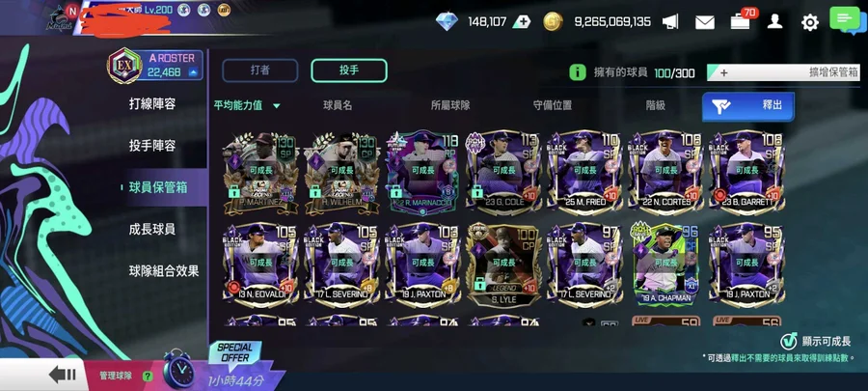Click the green info icon
Image resolution: width=868 pixels, height=391 pixels.
click(x=578, y=72)
